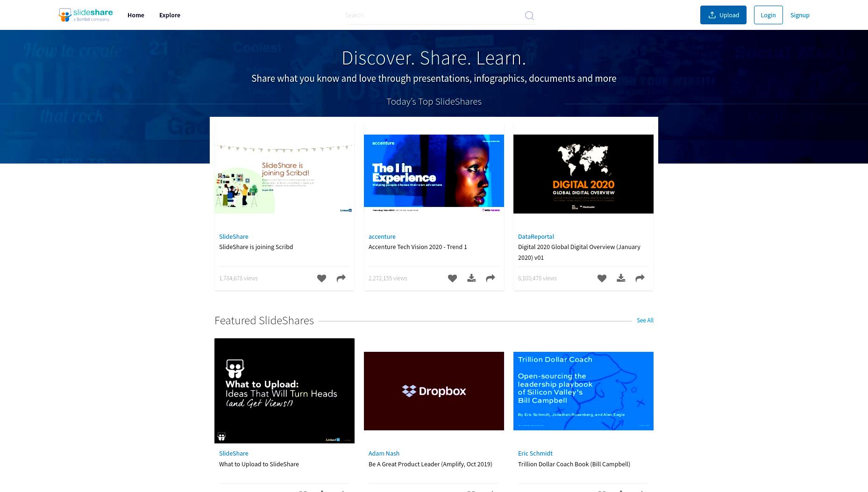Viewport: 868px width, 492px height.
Task: Open the Eric Schmidt author link
Action: [x=535, y=453]
